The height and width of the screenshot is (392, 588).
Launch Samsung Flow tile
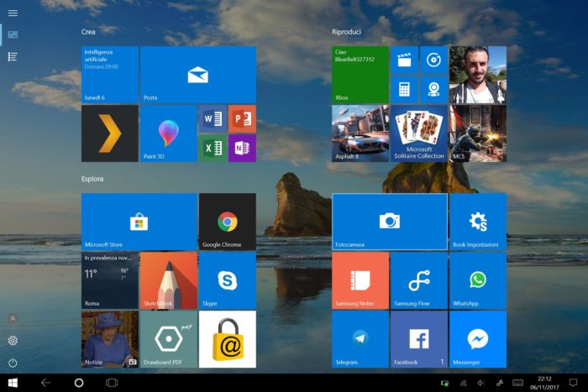point(419,280)
